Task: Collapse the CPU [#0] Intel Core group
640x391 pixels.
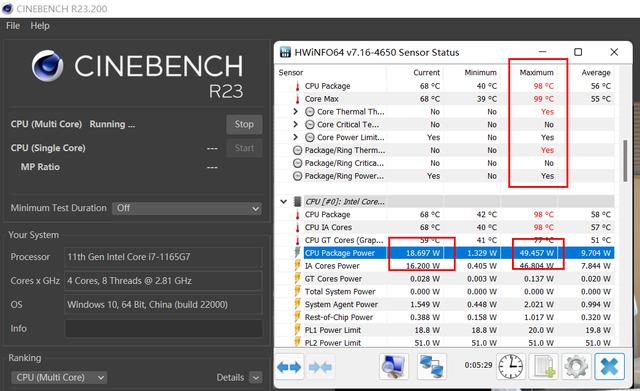Action: pos(284,202)
